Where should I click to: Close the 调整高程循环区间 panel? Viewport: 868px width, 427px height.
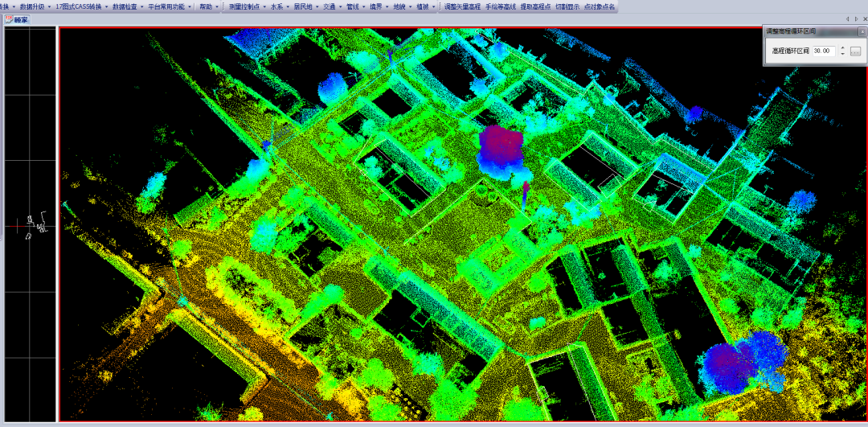click(862, 31)
